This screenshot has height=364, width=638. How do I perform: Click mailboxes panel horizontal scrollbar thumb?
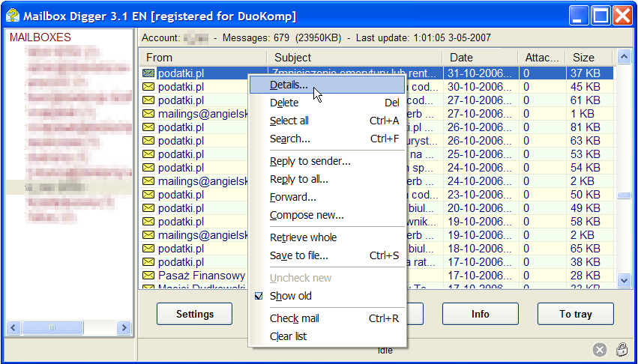(53, 327)
